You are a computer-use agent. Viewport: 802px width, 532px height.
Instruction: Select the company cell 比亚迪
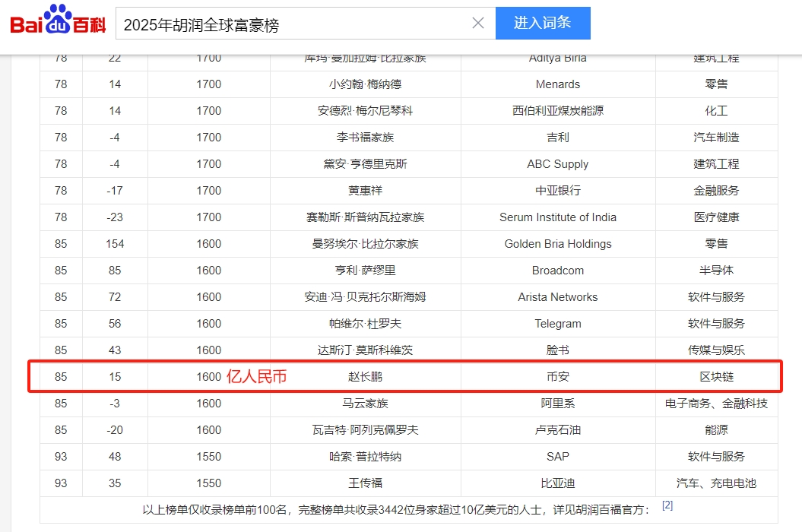(x=557, y=483)
